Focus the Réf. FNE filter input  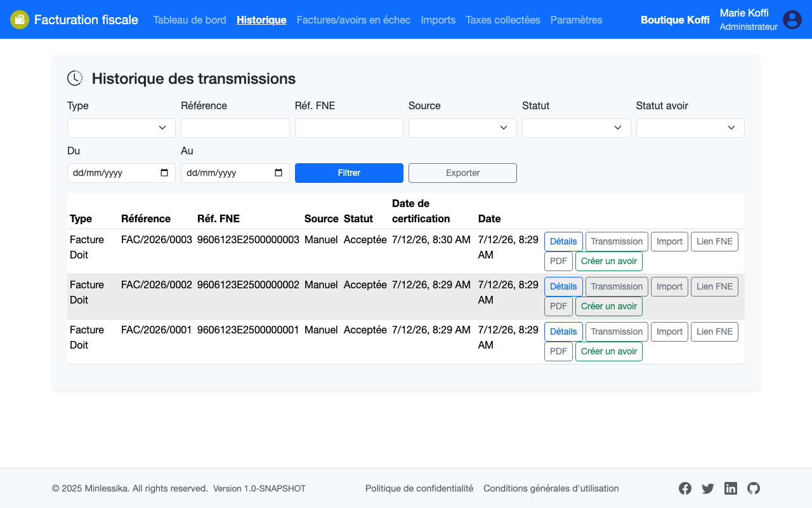[349, 128]
